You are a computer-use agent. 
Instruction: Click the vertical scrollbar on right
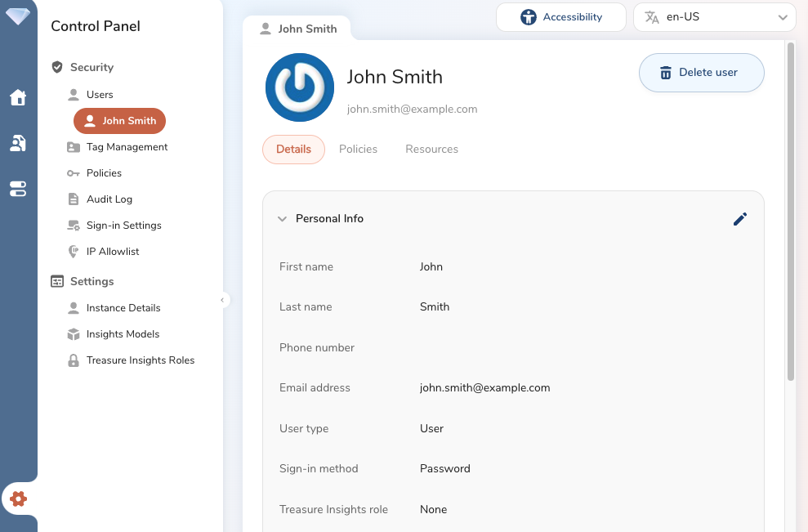tap(790, 212)
